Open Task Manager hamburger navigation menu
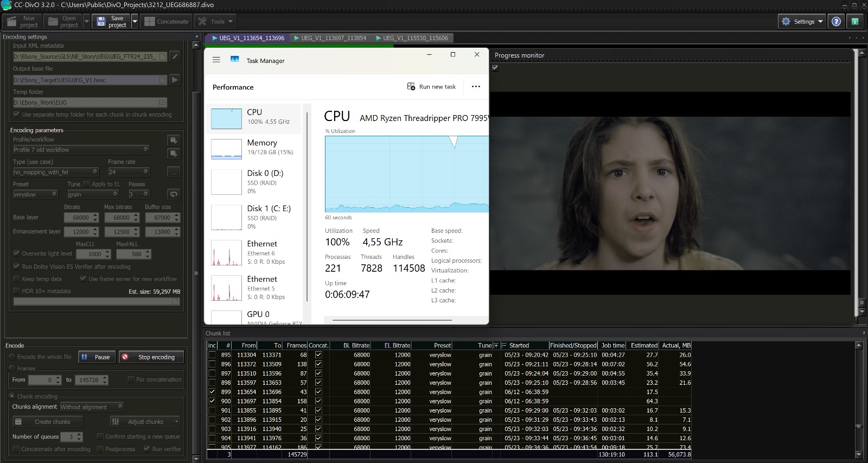The width and height of the screenshot is (868, 463). pyautogui.click(x=216, y=60)
